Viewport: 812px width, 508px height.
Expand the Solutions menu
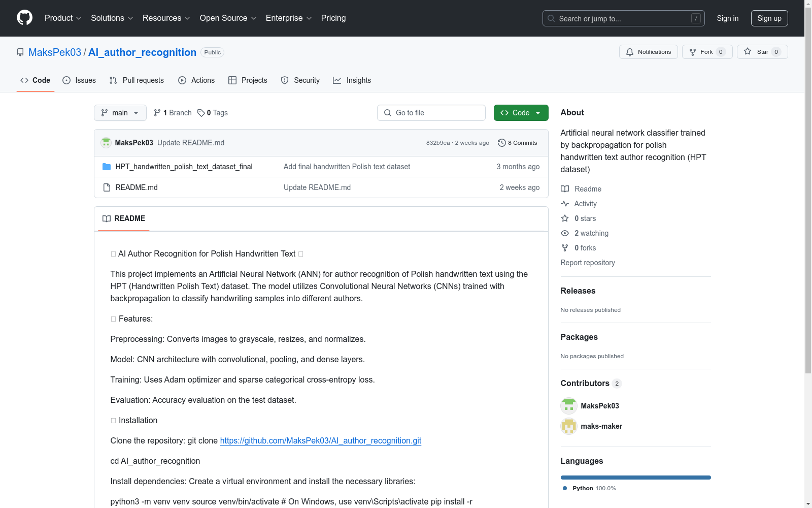[112, 18]
